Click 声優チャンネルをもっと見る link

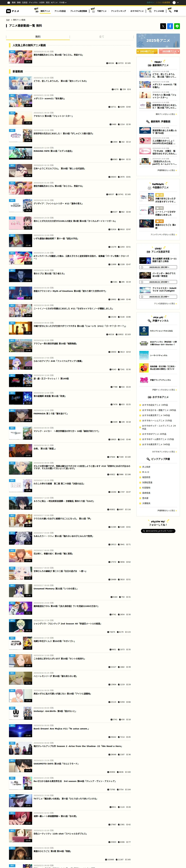pyautogui.click(x=164, y=390)
